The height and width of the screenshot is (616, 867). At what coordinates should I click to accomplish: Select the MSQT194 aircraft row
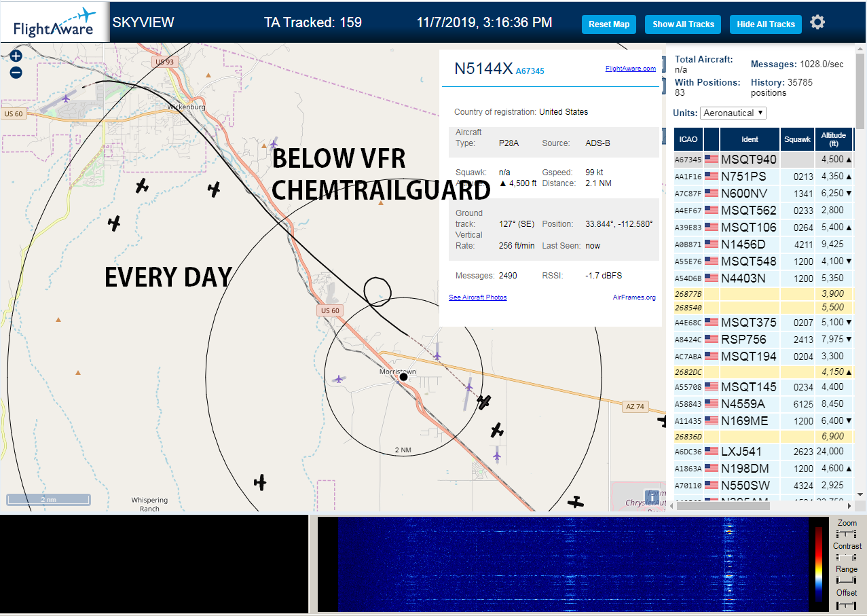click(x=763, y=357)
